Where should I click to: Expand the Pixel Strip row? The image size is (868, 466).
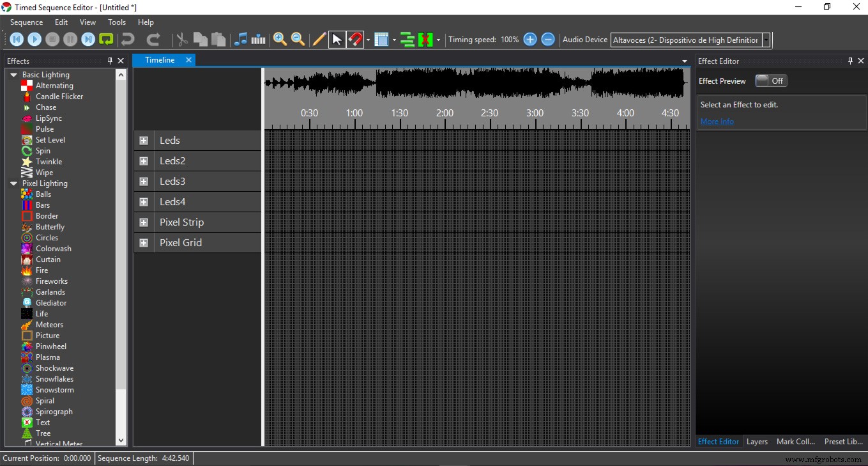tap(144, 222)
